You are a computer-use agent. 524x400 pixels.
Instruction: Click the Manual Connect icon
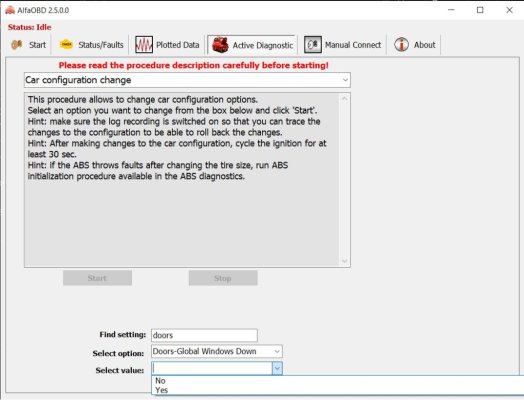pos(313,44)
